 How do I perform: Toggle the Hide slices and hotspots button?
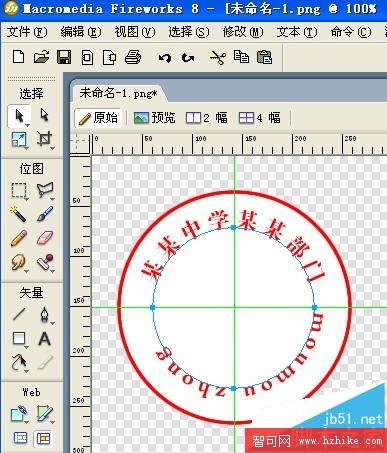[20, 438]
